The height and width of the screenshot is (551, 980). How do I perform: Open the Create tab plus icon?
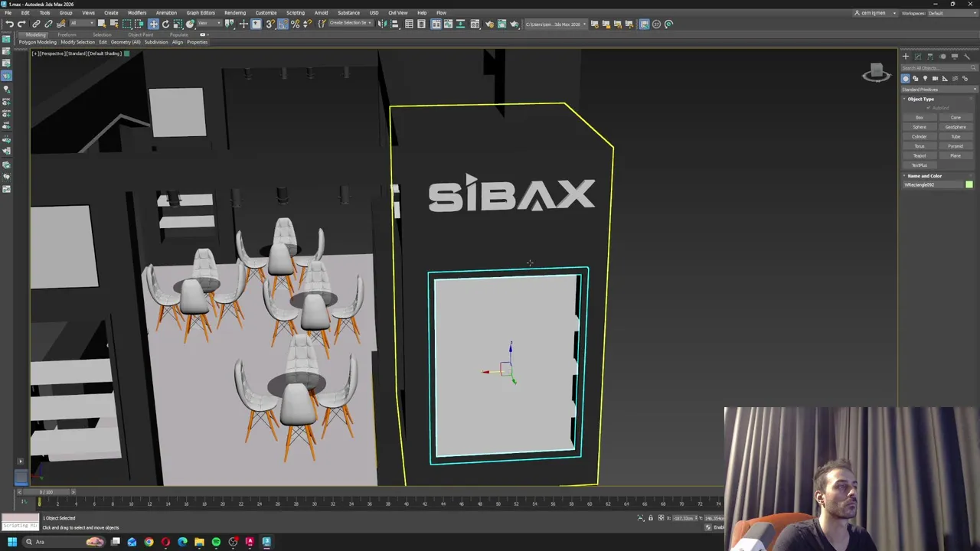(906, 57)
